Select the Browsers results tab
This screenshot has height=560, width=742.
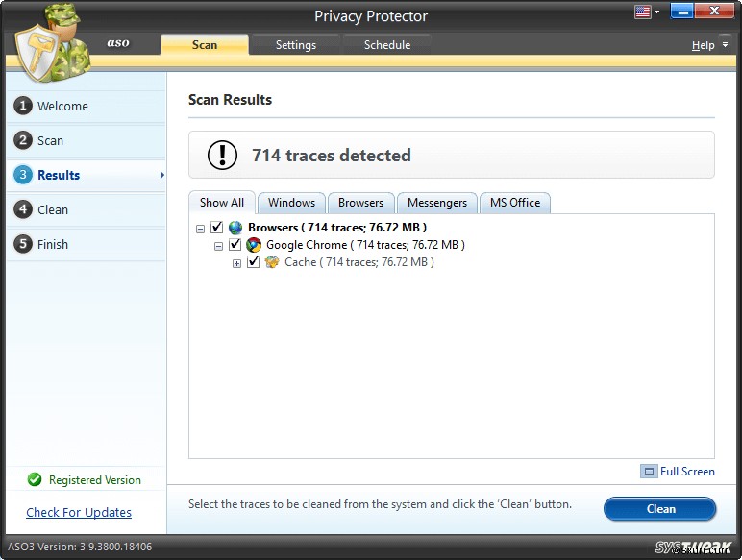(x=360, y=203)
